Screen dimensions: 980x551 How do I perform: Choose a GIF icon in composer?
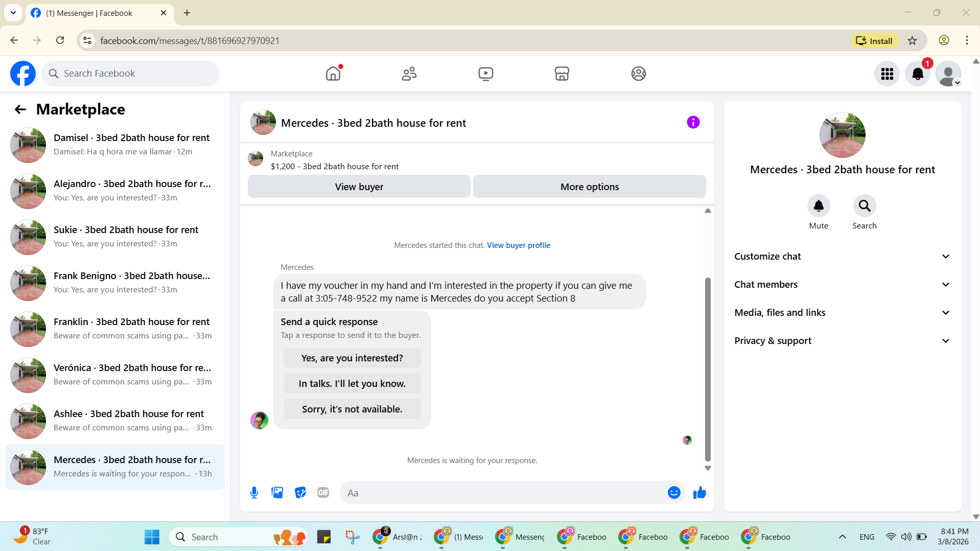[x=323, y=493]
